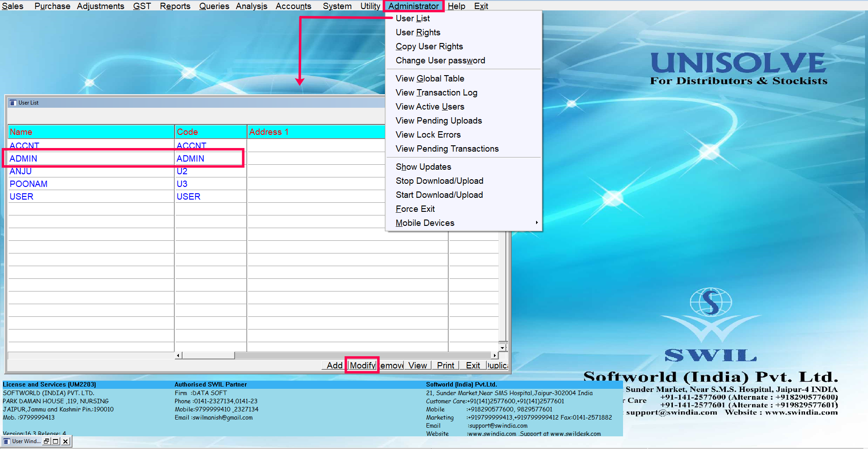Click the View button in User List
The width and height of the screenshot is (868, 449).
[417, 365]
